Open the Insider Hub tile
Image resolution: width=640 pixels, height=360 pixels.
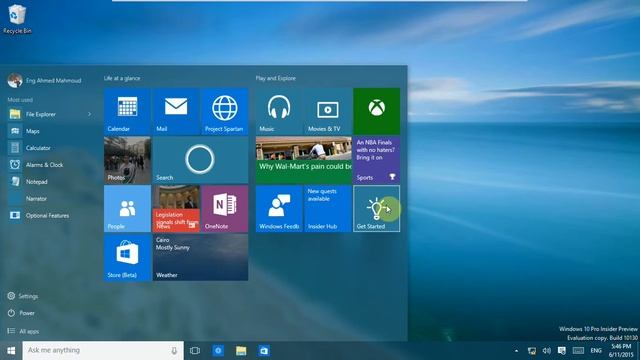pos(328,209)
